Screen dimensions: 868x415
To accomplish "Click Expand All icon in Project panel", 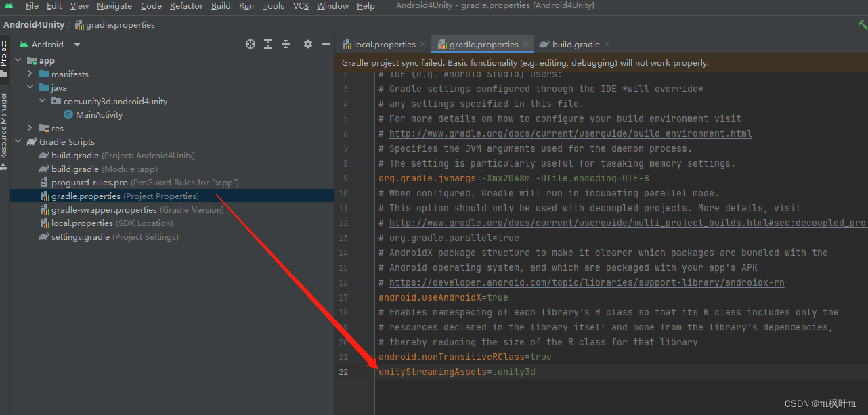I will [x=268, y=44].
